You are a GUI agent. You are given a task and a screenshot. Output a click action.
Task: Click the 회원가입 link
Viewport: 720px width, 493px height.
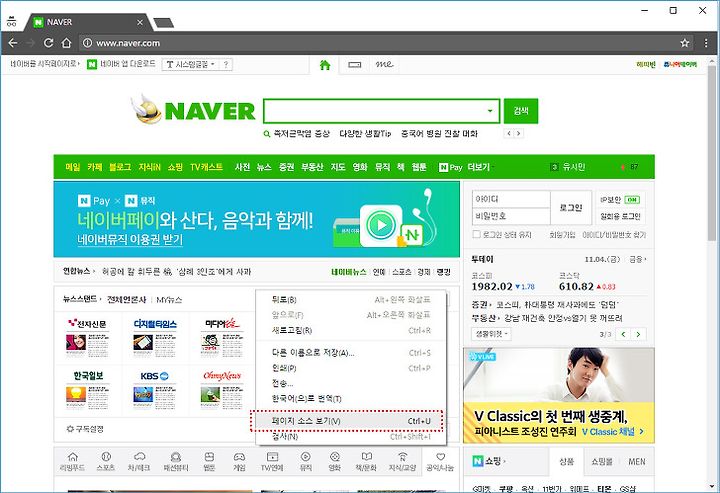563,235
